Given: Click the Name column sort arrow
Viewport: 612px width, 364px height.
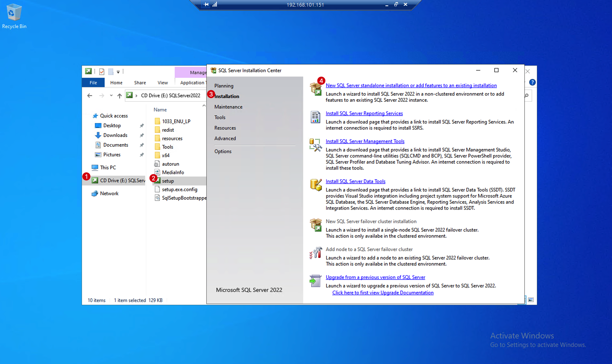Looking at the screenshot, I should pos(204,106).
